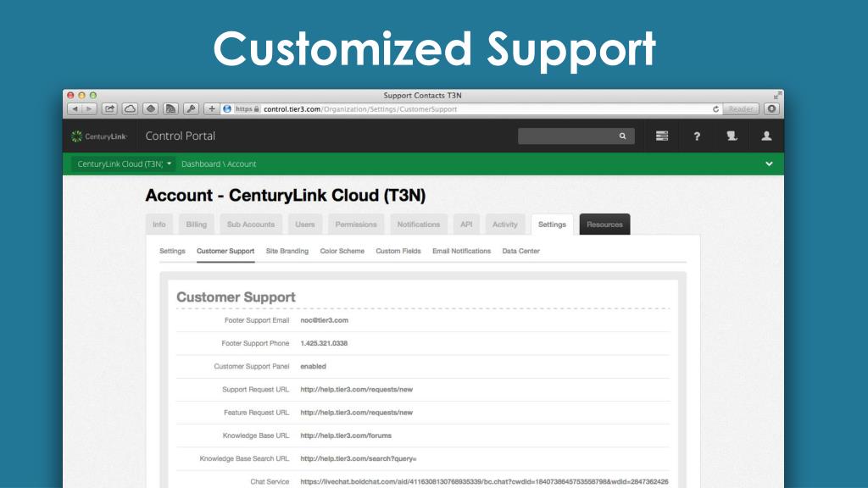Image resolution: width=868 pixels, height=488 pixels.
Task: Click the Support Request URL value
Action: [x=357, y=390]
